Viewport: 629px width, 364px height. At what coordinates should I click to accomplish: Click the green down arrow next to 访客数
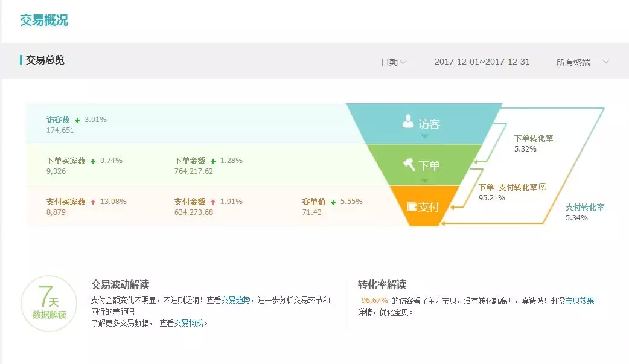[77, 120]
